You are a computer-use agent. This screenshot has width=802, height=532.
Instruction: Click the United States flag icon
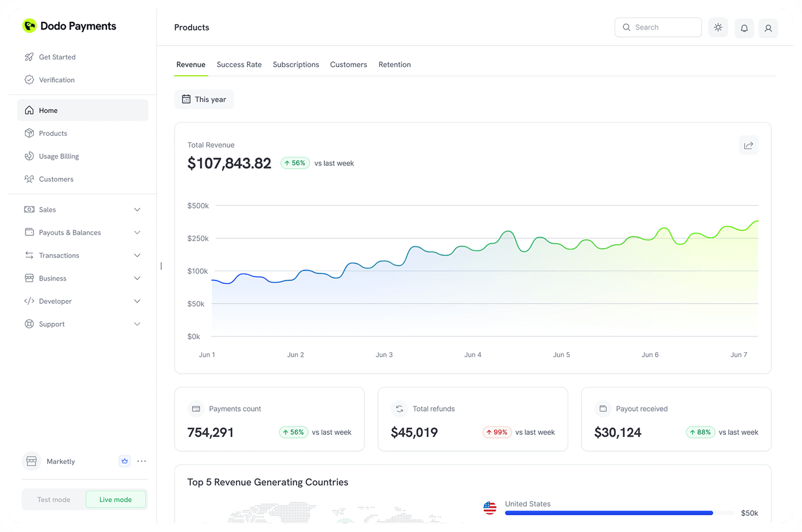click(490, 508)
